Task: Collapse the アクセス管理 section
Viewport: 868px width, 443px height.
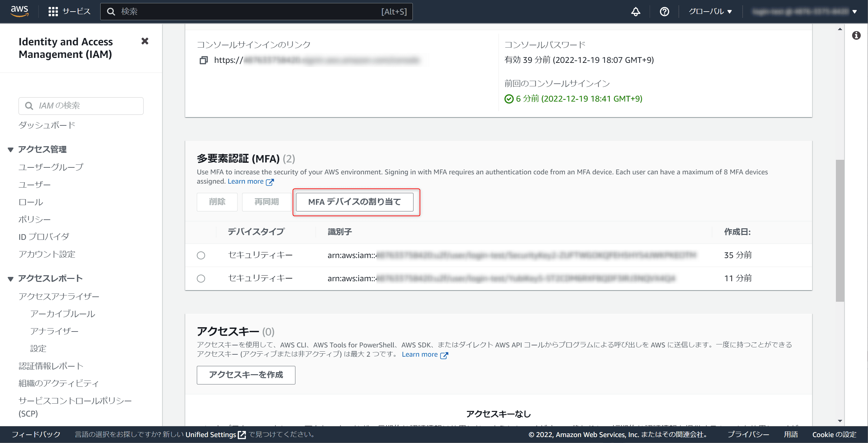Action: pos(11,150)
